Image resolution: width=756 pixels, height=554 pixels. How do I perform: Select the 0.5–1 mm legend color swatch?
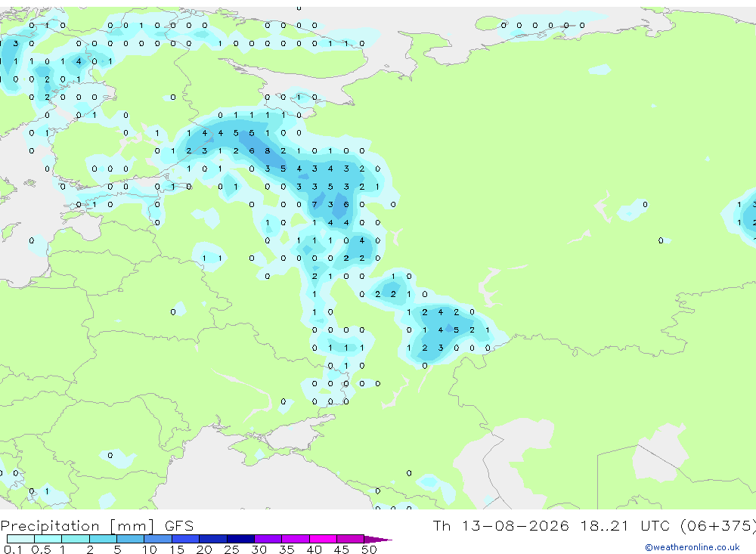pyautogui.click(x=48, y=539)
